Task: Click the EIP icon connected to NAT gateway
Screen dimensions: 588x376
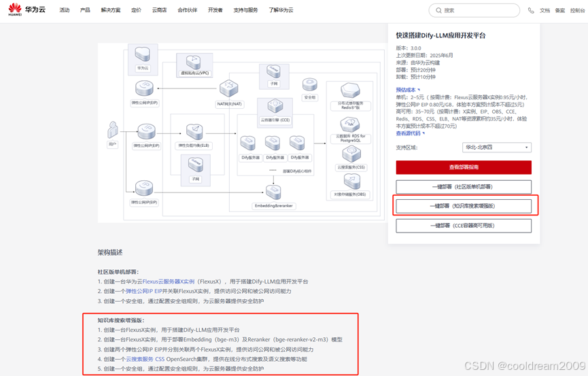Action: click(144, 89)
